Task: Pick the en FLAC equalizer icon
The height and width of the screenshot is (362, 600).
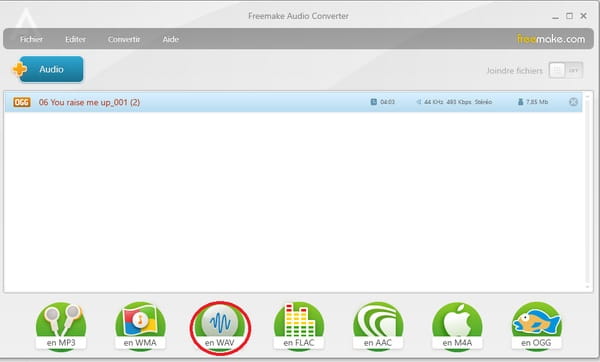Action: pyautogui.click(x=299, y=326)
